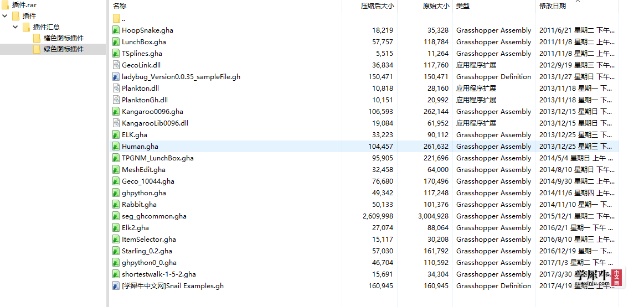Click the compressed size 150,471

(x=381, y=76)
